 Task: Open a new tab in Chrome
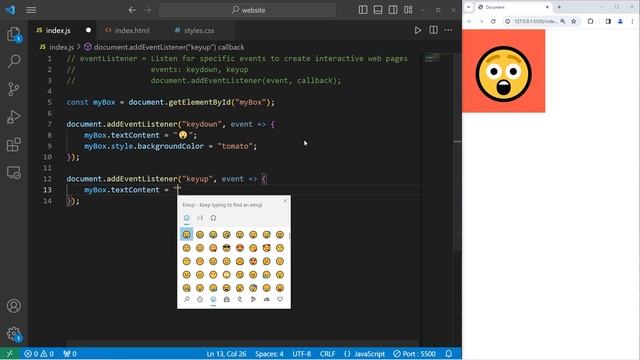(x=559, y=7)
